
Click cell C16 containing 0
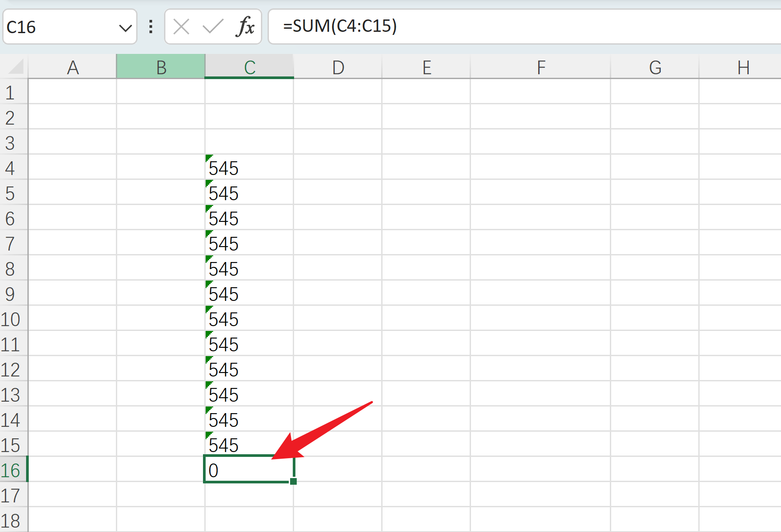249,470
